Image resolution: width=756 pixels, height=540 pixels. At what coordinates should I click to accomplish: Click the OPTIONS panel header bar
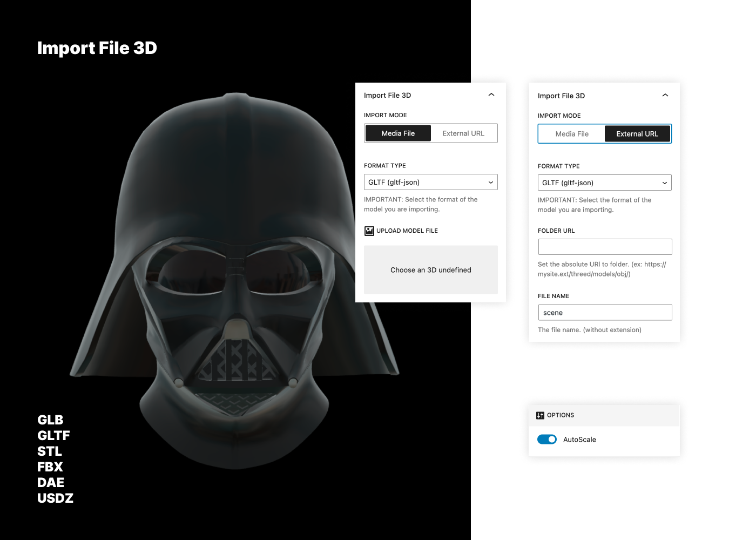(604, 415)
